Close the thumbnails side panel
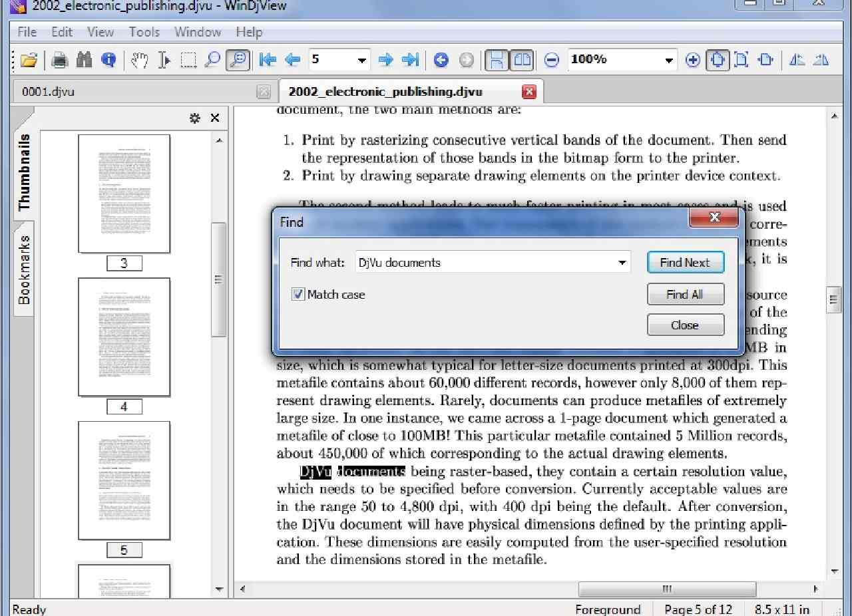 (x=214, y=118)
